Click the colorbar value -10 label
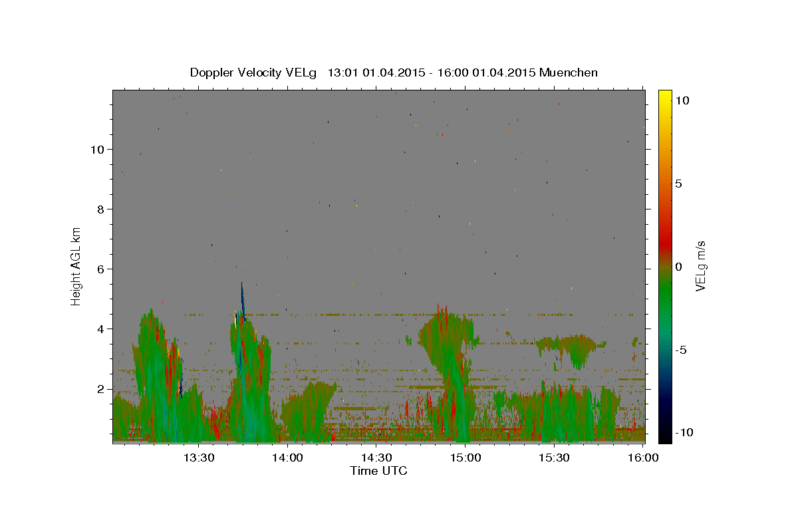The image size is (798, 532). pyautogui.click(x=683, y=433)
